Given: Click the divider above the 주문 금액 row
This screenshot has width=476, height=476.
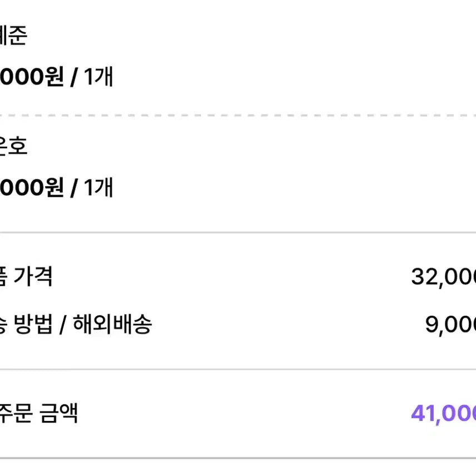Looking at the screenshot, I should [238, 369].
